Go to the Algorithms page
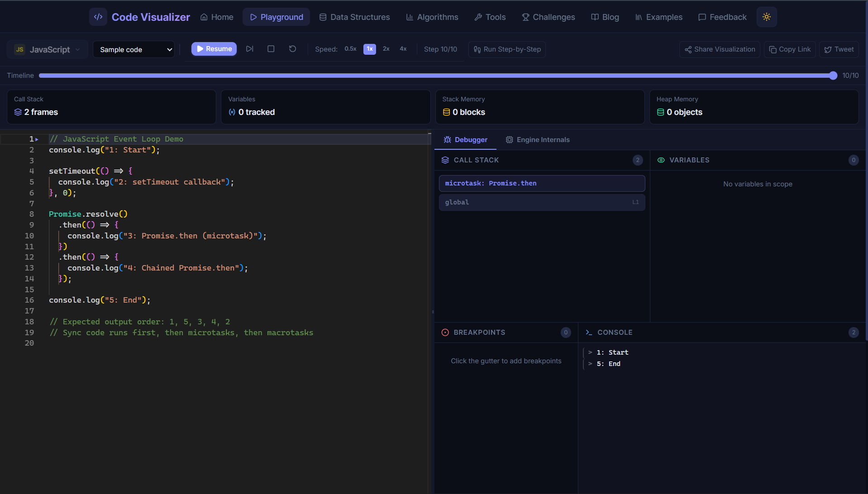 (432, 17)
